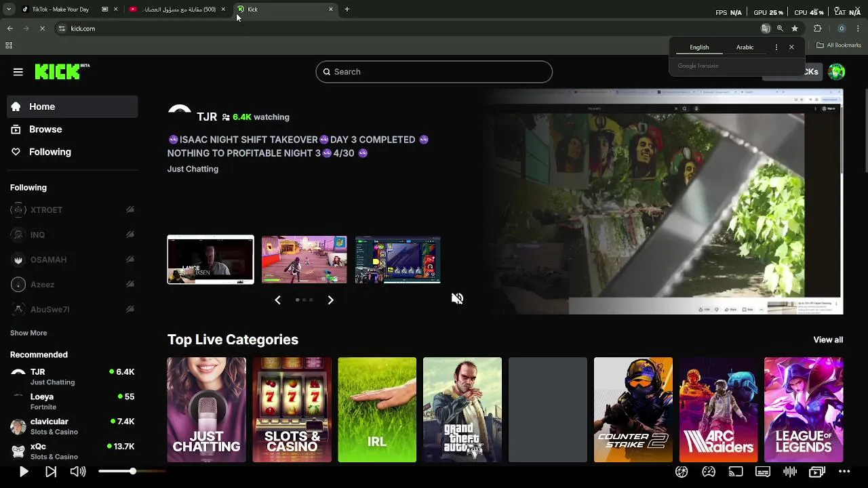Screen dimensions: 868x488
Task: Open the Chrome three-dot menu
Action: 859,28
